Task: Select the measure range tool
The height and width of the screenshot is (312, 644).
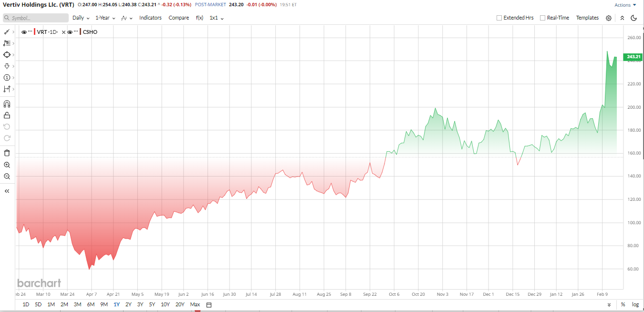Action: click(x=7, y=89)
